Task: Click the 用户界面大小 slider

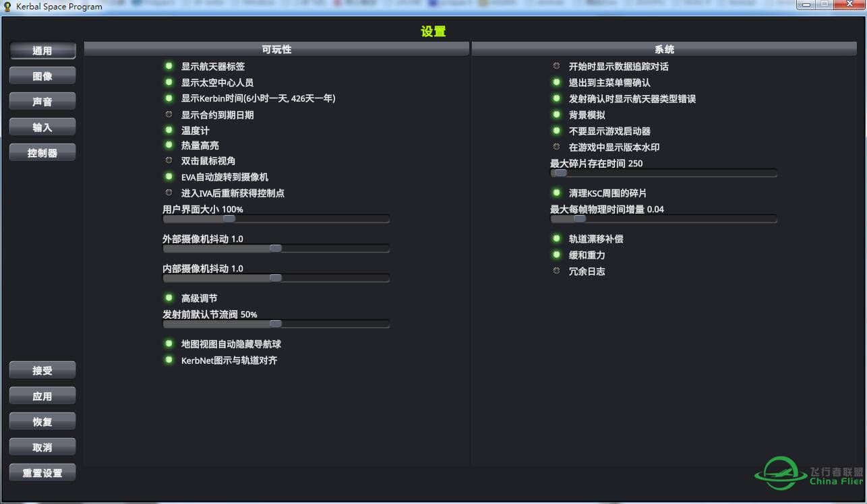Action: (x=276, y=218)
